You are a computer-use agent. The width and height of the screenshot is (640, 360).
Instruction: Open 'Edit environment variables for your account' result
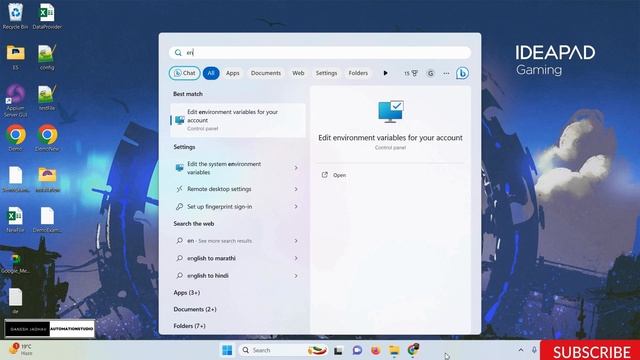[x=238, y=120]
